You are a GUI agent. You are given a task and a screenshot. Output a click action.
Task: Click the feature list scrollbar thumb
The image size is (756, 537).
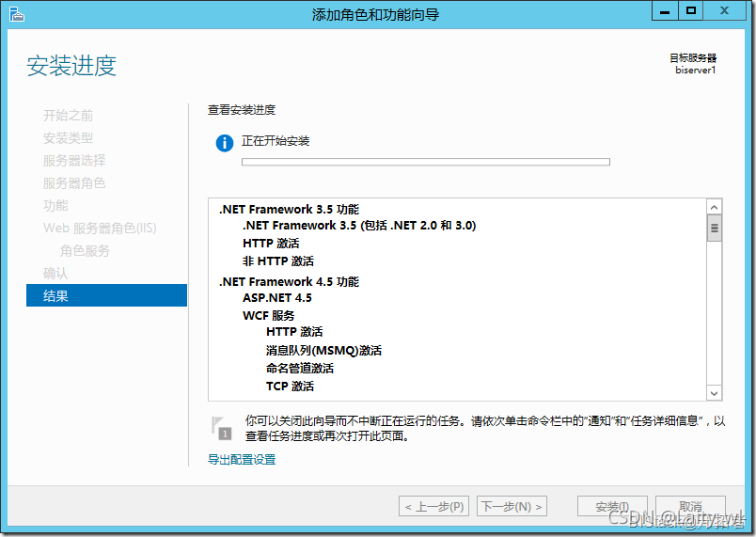714,228
